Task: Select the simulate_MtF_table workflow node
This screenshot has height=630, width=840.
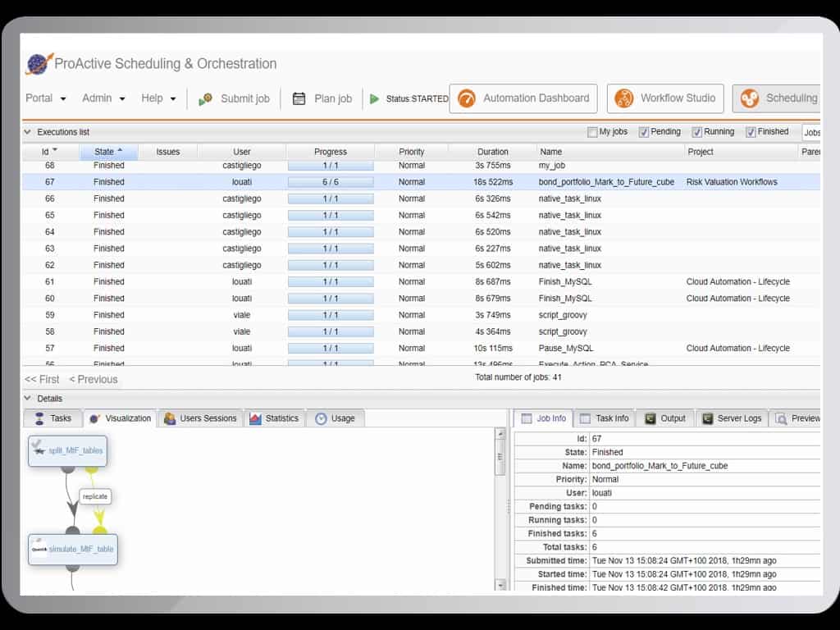Action: (x=73, y=549)
